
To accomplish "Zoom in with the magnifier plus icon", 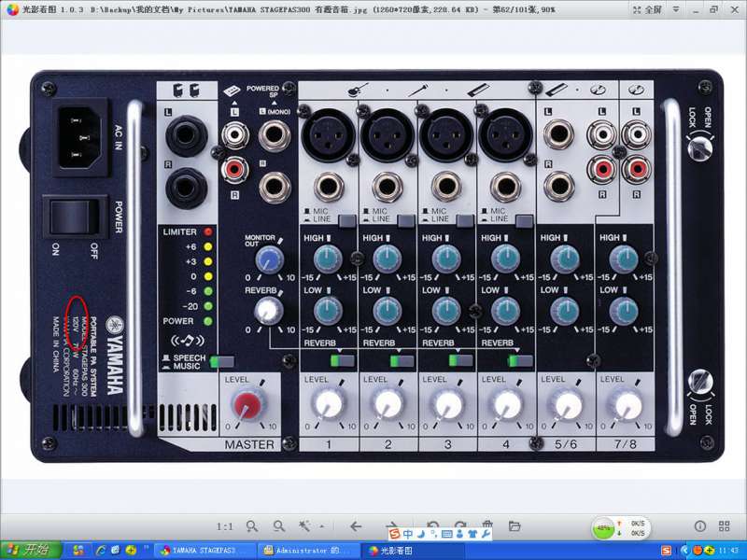I will [x=252, y=526].
